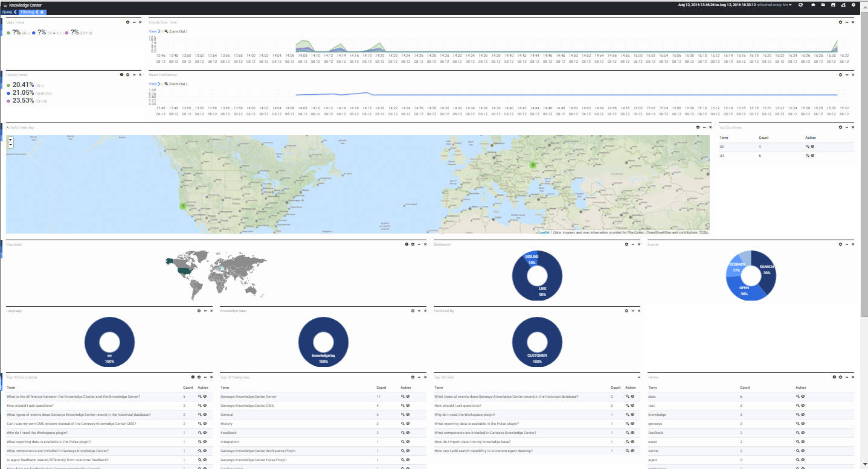This screenshot has height=469, width=868.
Task: Collapse the Query section
Action: 16,12
